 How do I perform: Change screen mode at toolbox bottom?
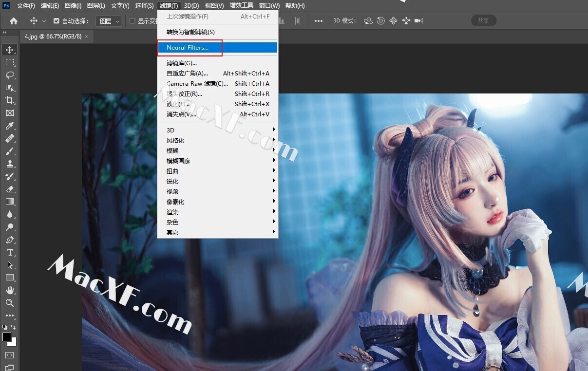pyautogui.click(x=10, y=368)
